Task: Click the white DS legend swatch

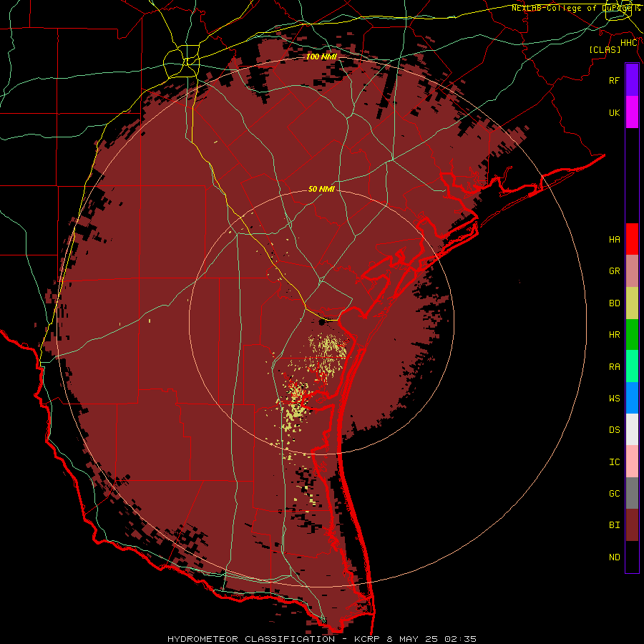Action: click(632, 429)
